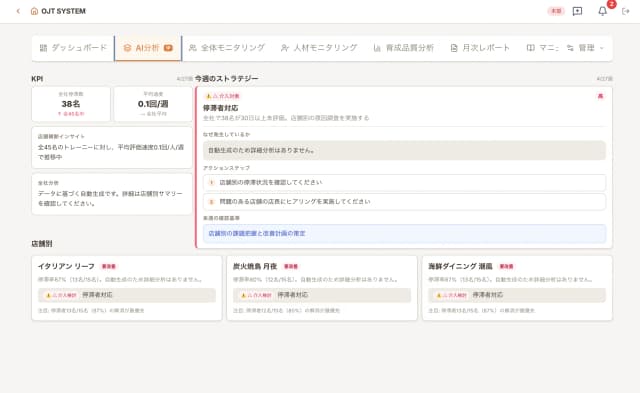The height and width of the screenshot is (393, 640).
Task: Select the AI分析 tab
Action: 148,48
